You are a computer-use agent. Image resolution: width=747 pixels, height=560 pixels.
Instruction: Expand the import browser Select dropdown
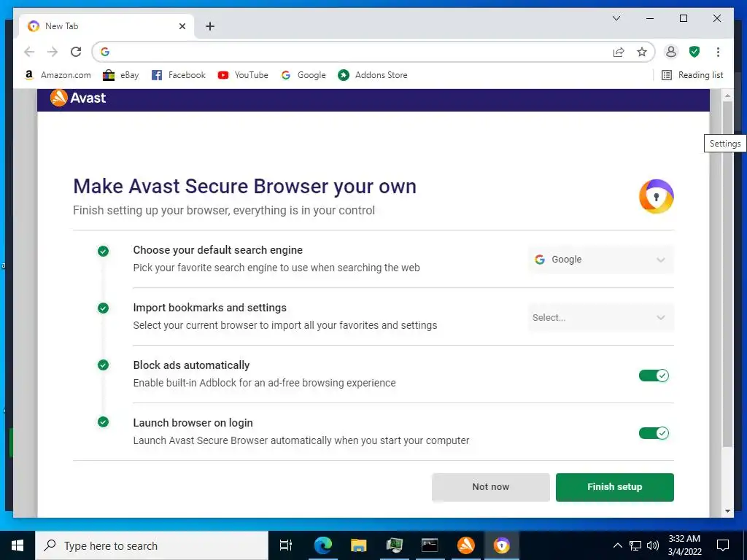pyautogui.click(x=600, y=318)
